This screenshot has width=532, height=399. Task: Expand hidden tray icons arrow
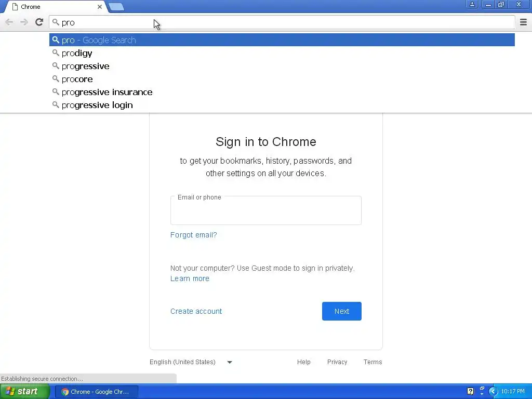click(x=493, y=392)
